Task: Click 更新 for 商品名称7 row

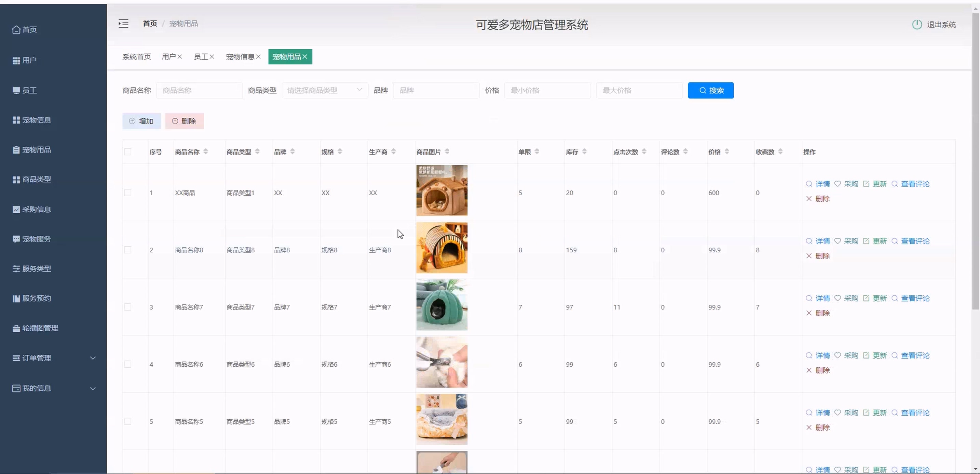Action: (875, 298)
